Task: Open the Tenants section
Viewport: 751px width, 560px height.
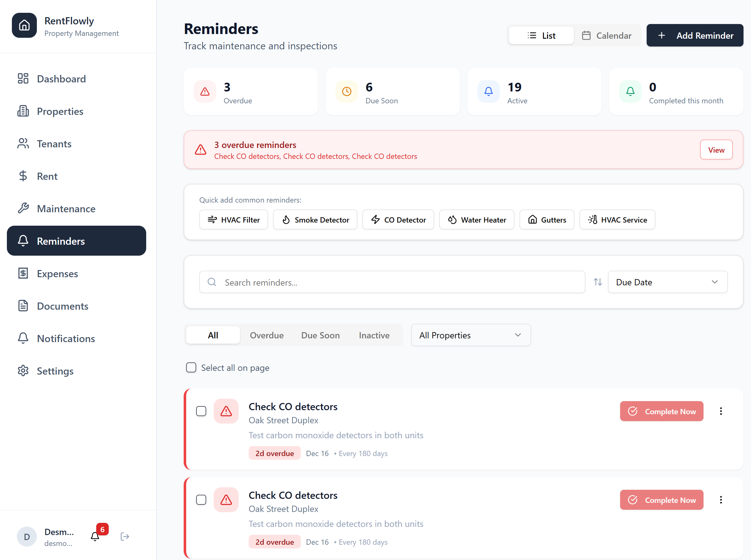Action: pyautogui.click(x=54, y=144)
